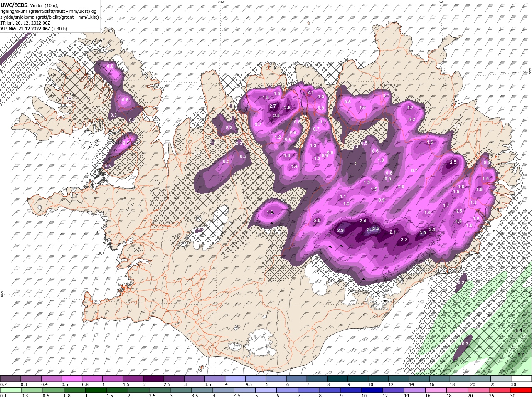Click grey-green rain legend swatch between 3 and 3.5
This screenshot has width=532, height=399.
click(180, 390)
